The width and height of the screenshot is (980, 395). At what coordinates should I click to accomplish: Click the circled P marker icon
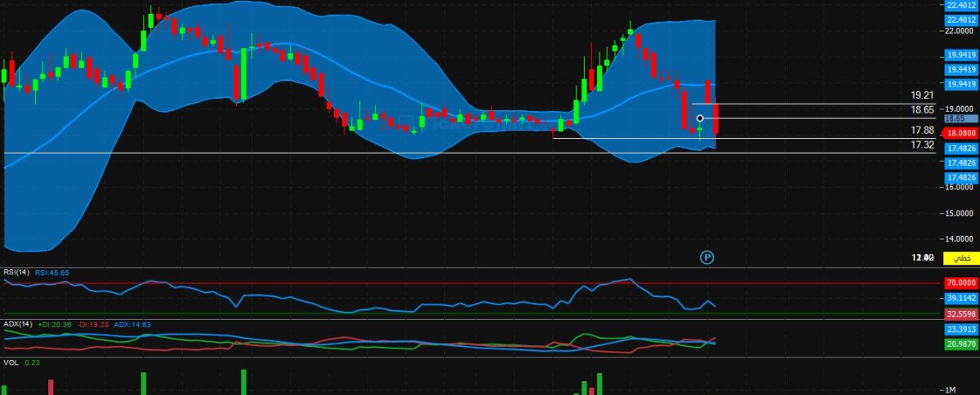[707, 257]
